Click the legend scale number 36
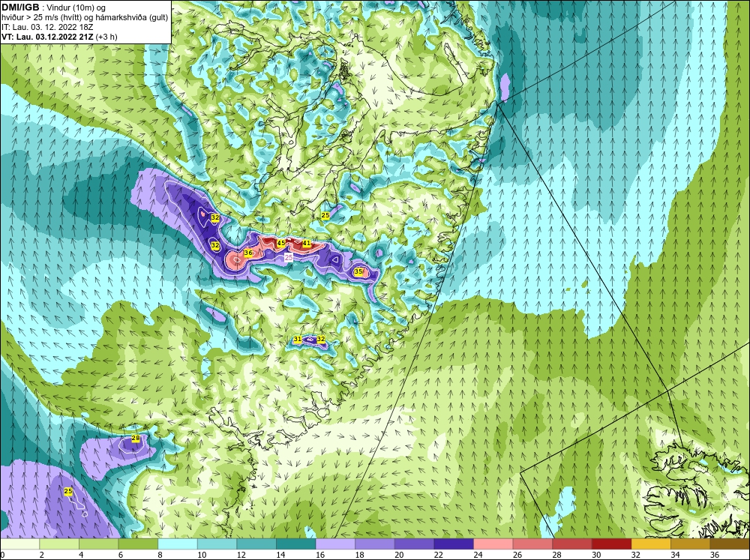Screen dimensions: 750x560 [714, 555]
